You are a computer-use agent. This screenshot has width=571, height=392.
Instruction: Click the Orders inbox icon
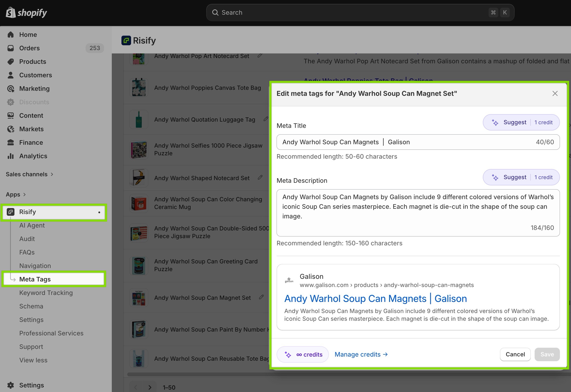(11, 48)
